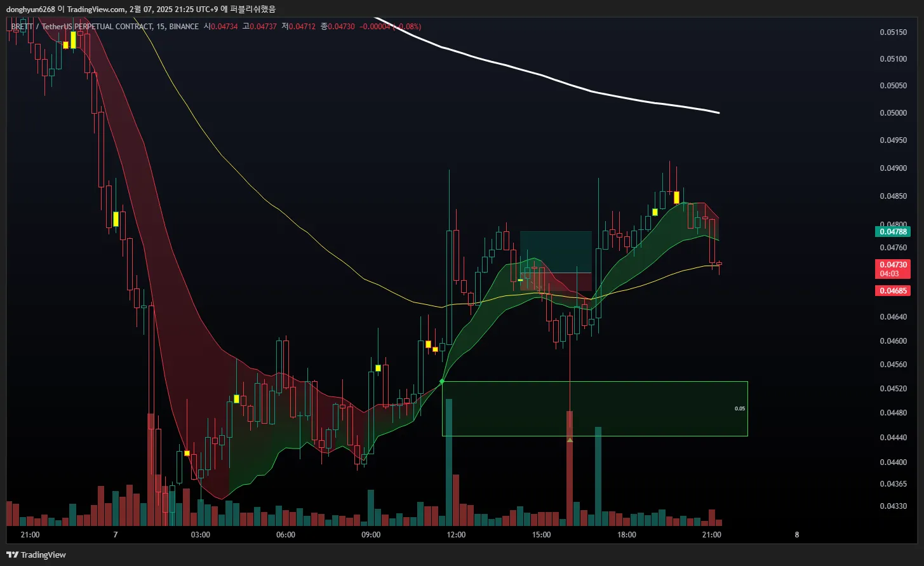Click the 0.04560 price axis label

point(893,365)
